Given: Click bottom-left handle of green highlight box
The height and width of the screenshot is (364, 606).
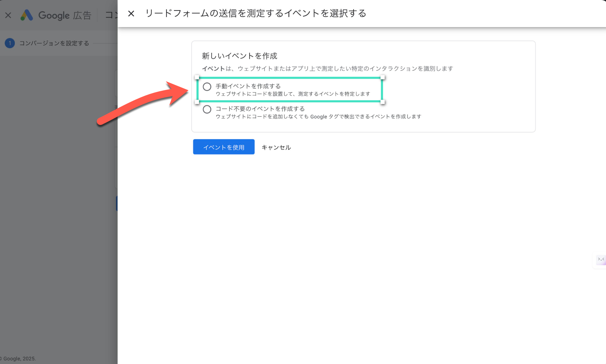Looking at the screenshot, I should click(x=197, y=102).
